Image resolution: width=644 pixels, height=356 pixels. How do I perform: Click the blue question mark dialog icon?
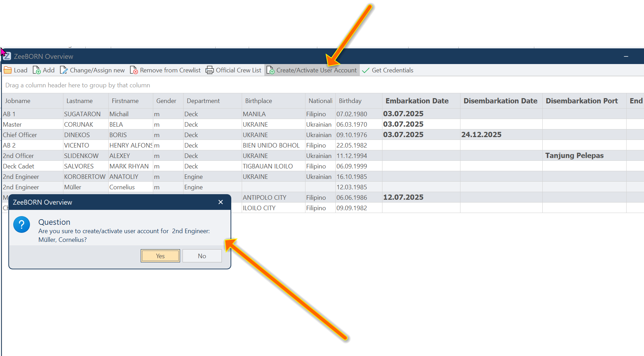pyautogui.click(x=22, y=225)
